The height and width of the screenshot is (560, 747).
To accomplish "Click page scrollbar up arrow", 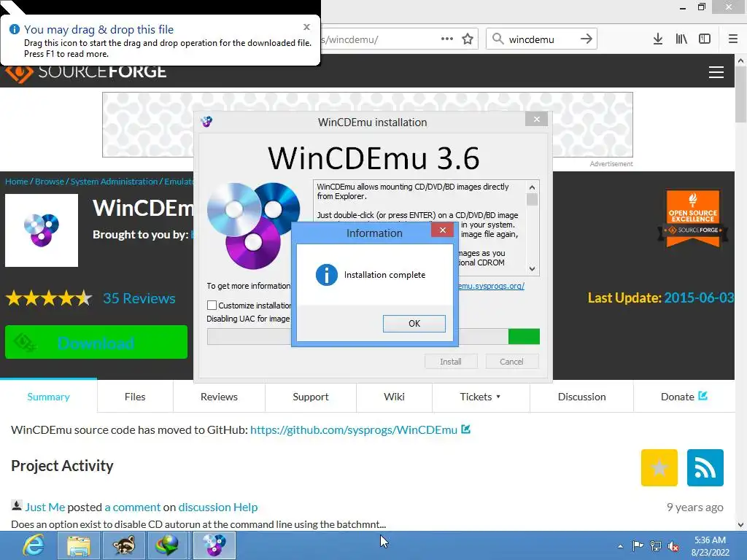I will click(x=740, y=61).
